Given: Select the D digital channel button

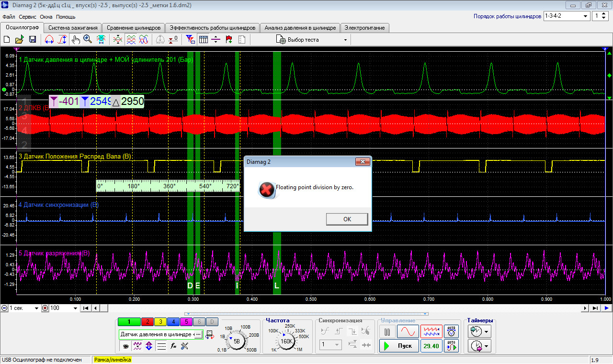Looking at the screenshot, I should 212,321.
